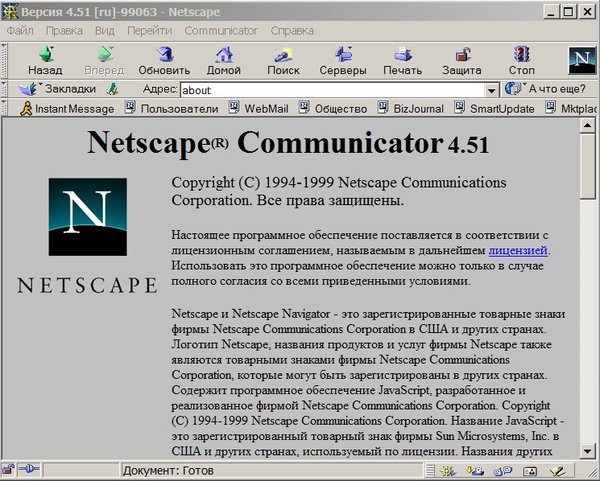600x481 pixels.
Task: Open Navigator from the component bar
Action: click(x=446, y=471)
